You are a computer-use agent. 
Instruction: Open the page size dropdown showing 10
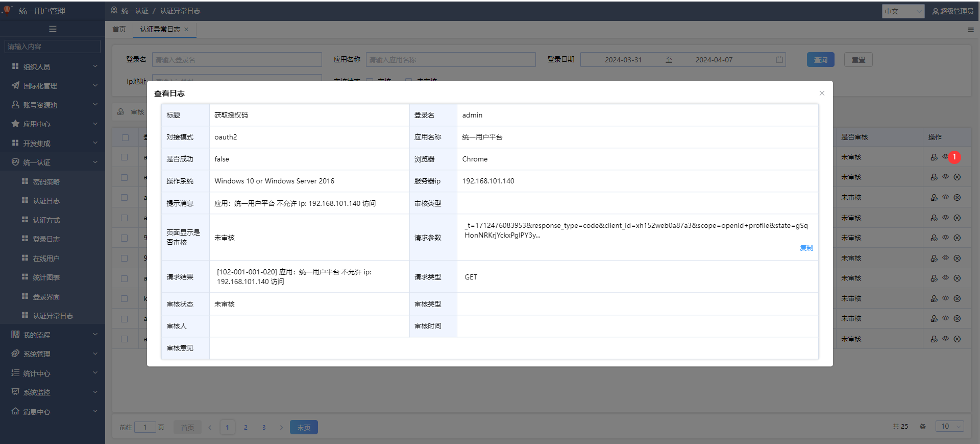pos(949,426)
